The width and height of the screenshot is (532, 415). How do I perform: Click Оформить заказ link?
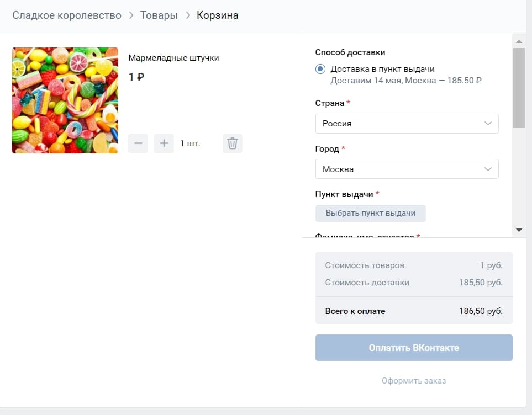(414, 380)
